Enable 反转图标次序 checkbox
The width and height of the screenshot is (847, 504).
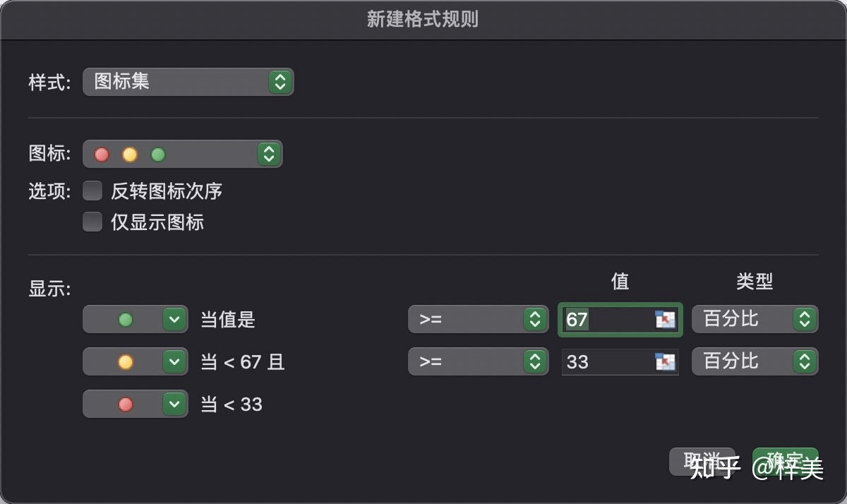pyautogui.click(x=92, y=191)
